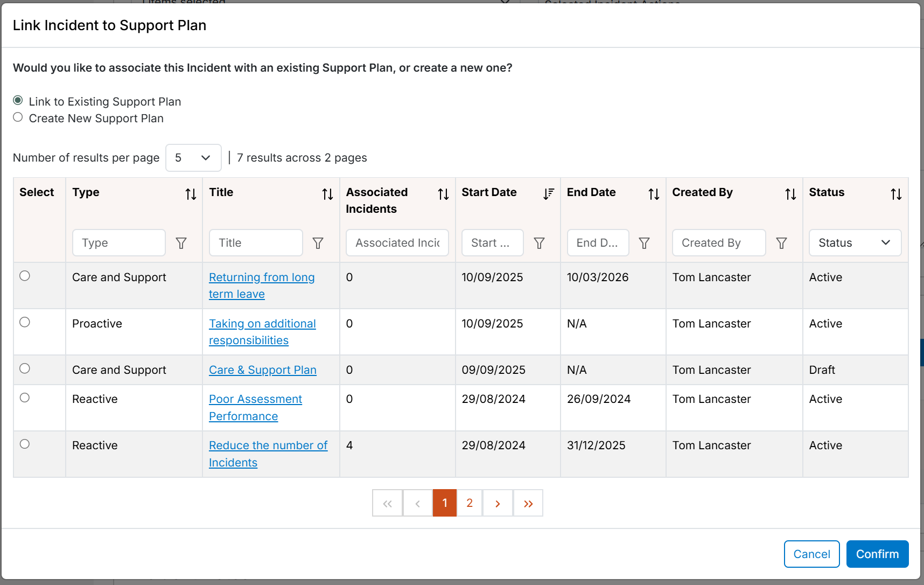Open Poor Assessment Performance link
Viewport: 924px width, 585px height.
point(255,408)
